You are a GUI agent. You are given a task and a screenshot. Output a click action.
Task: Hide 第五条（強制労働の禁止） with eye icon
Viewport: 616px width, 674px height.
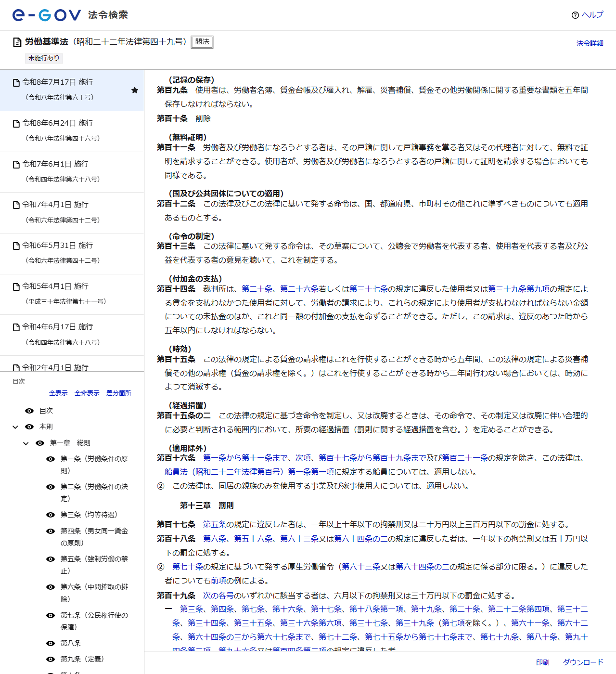coord(51,559)
